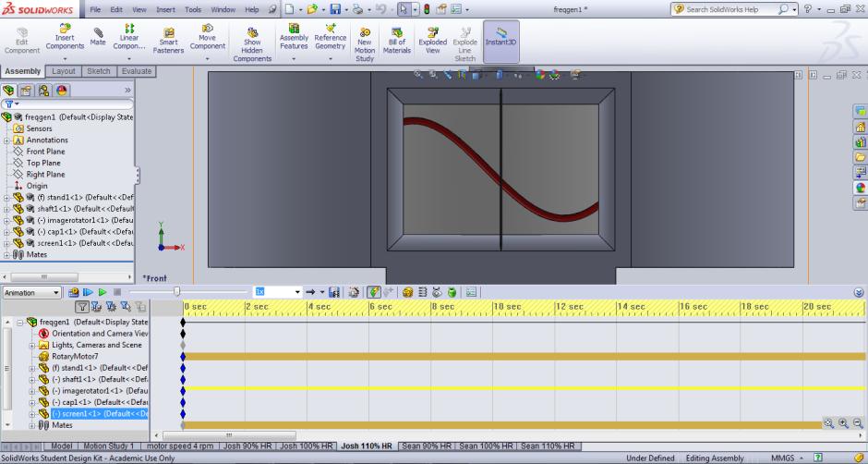Create a New Motion Study
Image resolution: width=868 pixels, height=464 pixels.
click(365, 42)
